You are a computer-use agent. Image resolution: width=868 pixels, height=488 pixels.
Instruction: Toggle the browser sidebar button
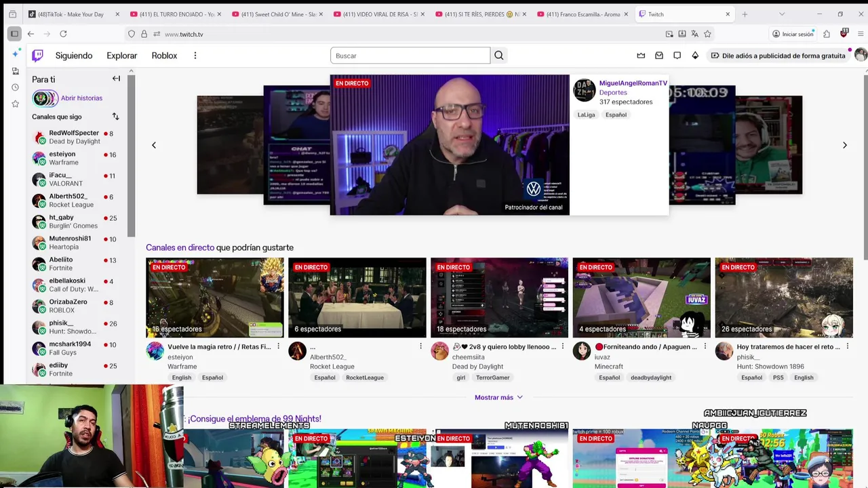(14, 34)
